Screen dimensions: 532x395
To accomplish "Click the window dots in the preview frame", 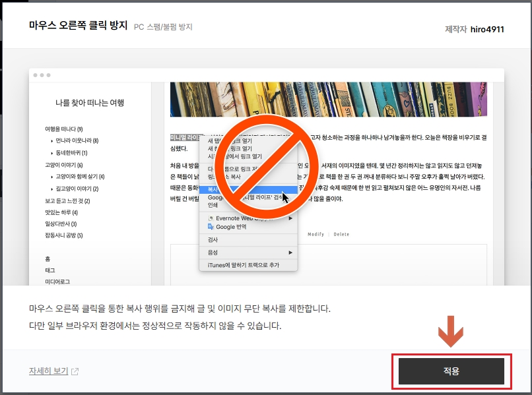I will 41,75.
